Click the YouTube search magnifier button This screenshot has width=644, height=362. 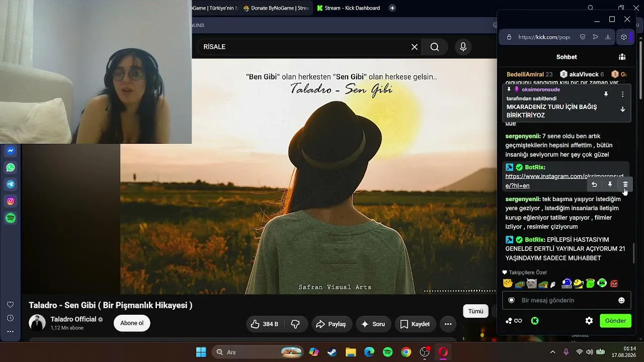click(435, 47)
